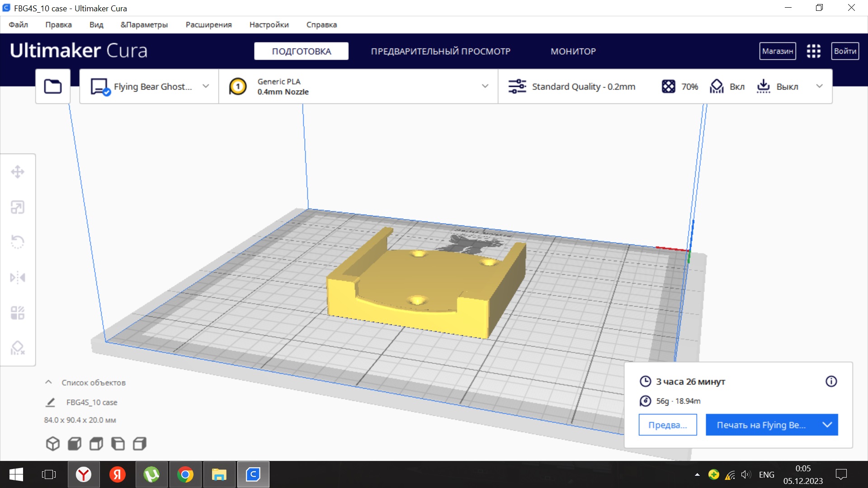Open file folder icon

click(53, 86)
